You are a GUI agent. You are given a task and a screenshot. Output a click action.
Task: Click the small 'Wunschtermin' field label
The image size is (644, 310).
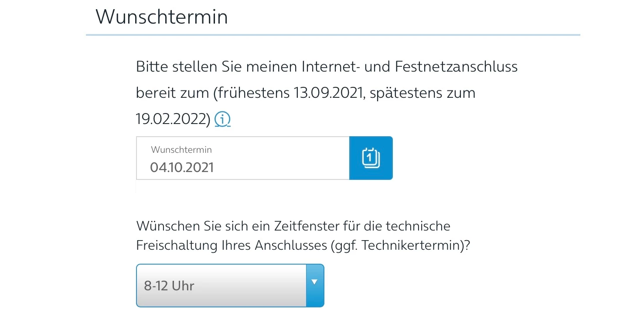coord(181,149)
